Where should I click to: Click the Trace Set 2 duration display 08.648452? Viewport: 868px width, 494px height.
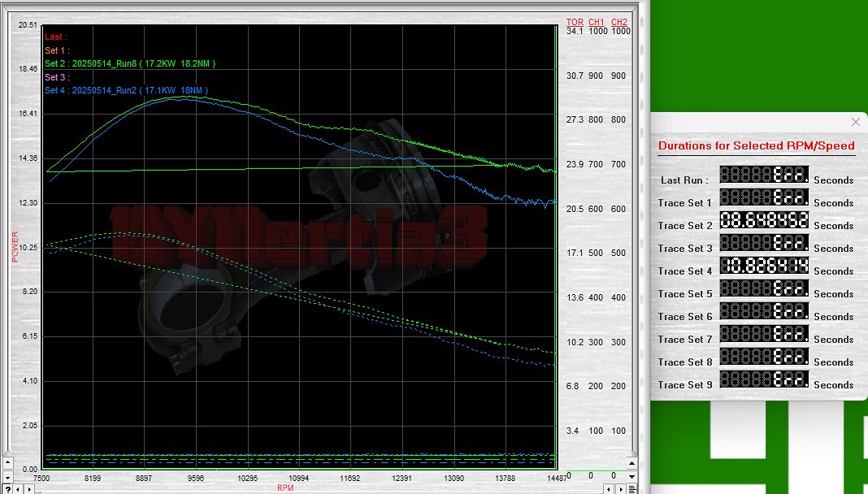(764, 219)
